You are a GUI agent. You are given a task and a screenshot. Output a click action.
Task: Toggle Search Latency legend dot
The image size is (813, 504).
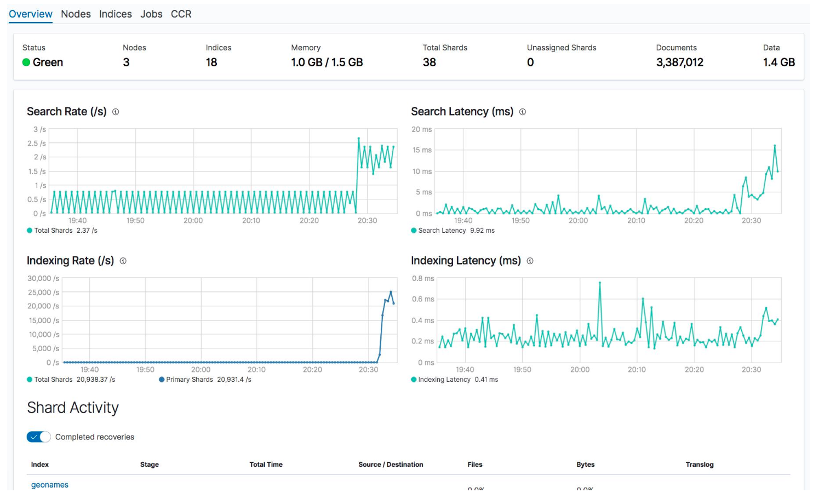point(414,231)
